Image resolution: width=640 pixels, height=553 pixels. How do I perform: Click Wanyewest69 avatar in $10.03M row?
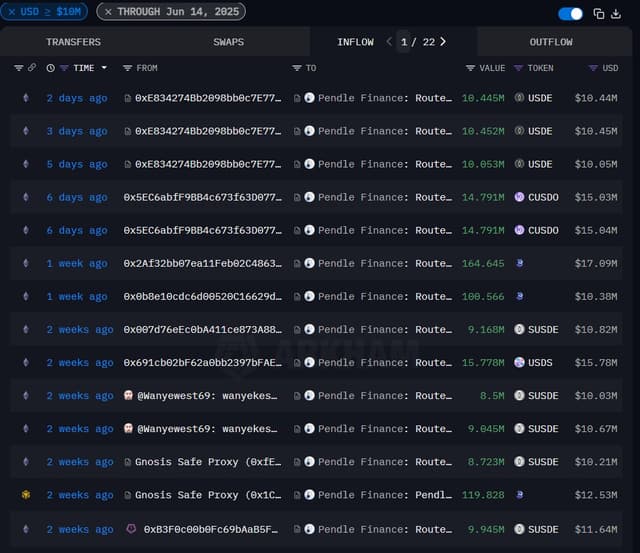[x=128, y=395]
